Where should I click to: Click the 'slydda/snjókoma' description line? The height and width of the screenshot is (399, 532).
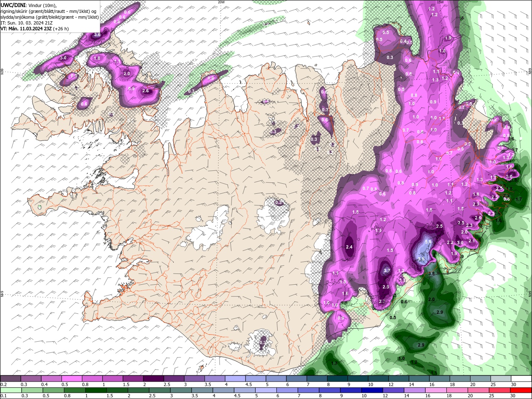coord(49,17)
